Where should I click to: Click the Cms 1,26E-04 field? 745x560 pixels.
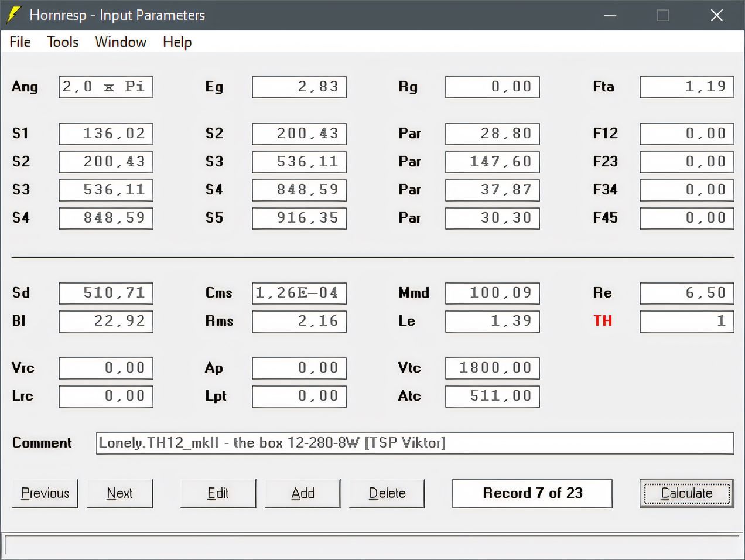coord(299,293)
